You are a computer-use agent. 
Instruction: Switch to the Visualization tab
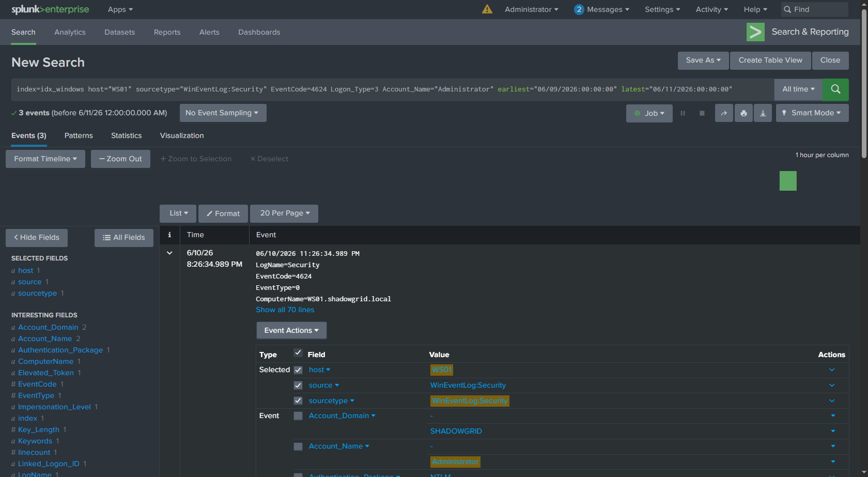(182, 135)
